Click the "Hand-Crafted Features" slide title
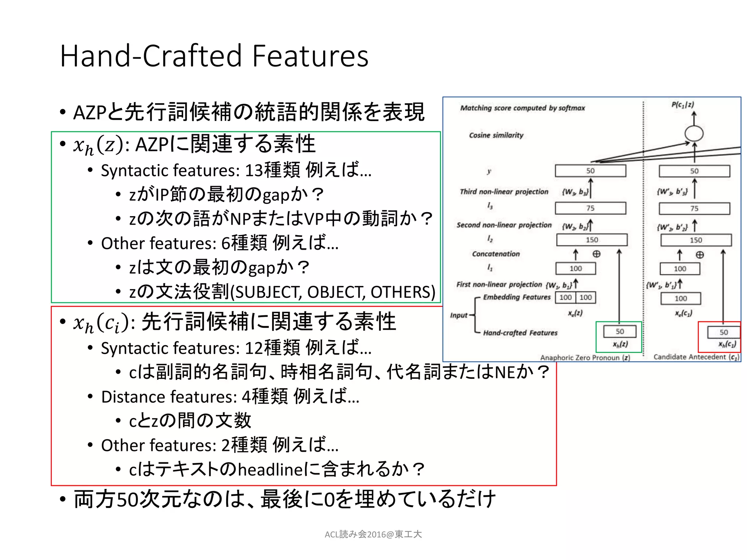This screenshot has height=560, width=747. [214, 56]
